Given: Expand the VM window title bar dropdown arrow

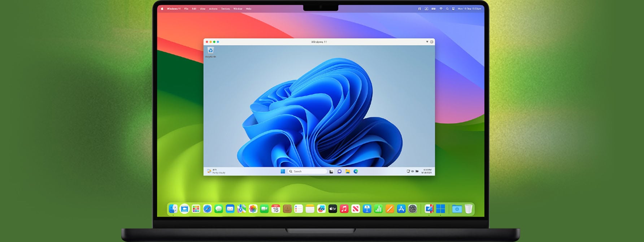Looking at the screenshot, I should (x=427, y=42).
